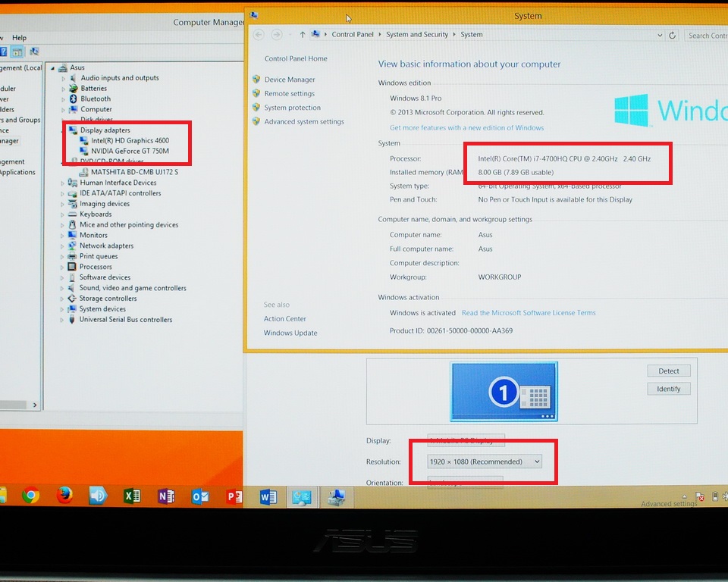Screen dimensions: 728x582
Task: Expand Audio inputs and outputs node
Action: 64,79
